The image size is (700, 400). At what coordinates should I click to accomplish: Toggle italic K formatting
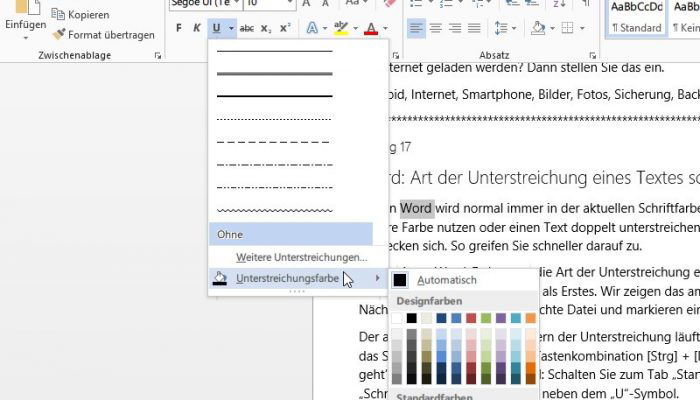coord(196,28)
